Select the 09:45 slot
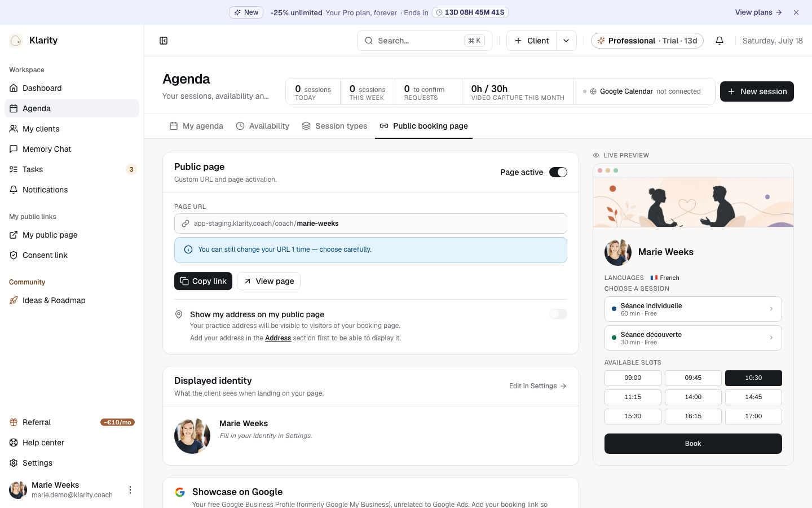This screenshot has width=812, height=508. coord(693,378)
